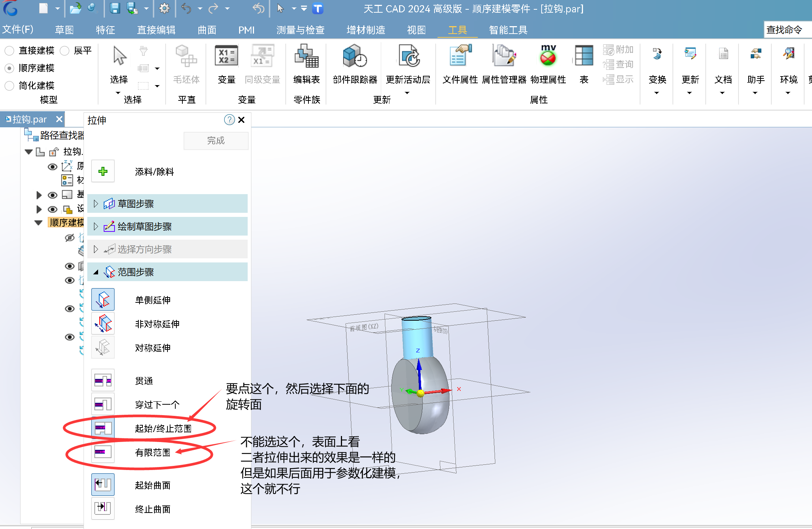This screenshot has height=529, width=812.
Task: Toggle eye directly below the crossed-out eye
Action: (x=70, y=266)
